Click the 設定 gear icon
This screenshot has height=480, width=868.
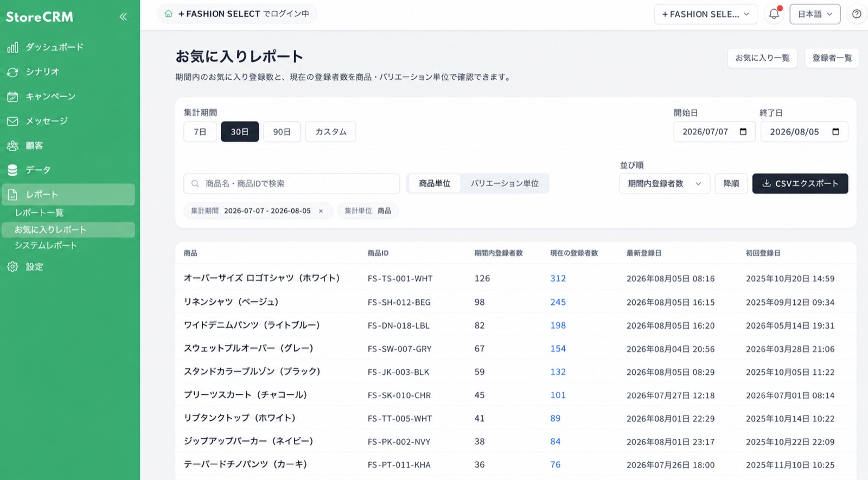pos(12,267)
